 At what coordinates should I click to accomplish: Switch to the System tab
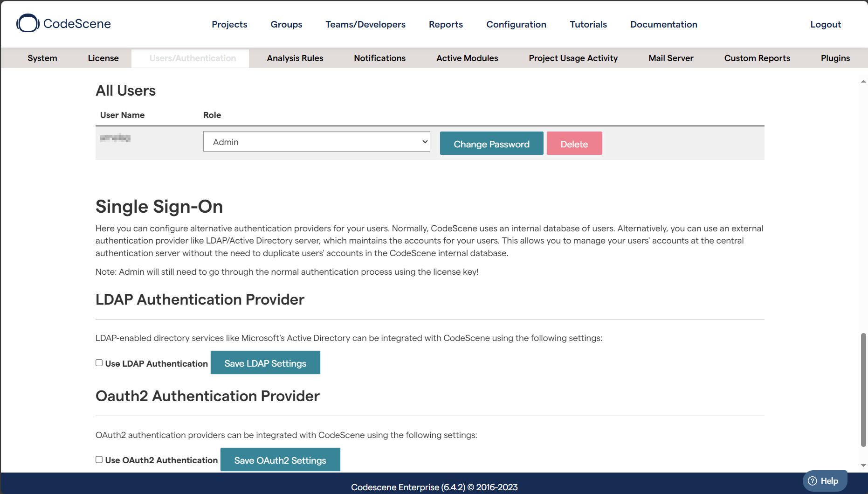tap(42, 58)
